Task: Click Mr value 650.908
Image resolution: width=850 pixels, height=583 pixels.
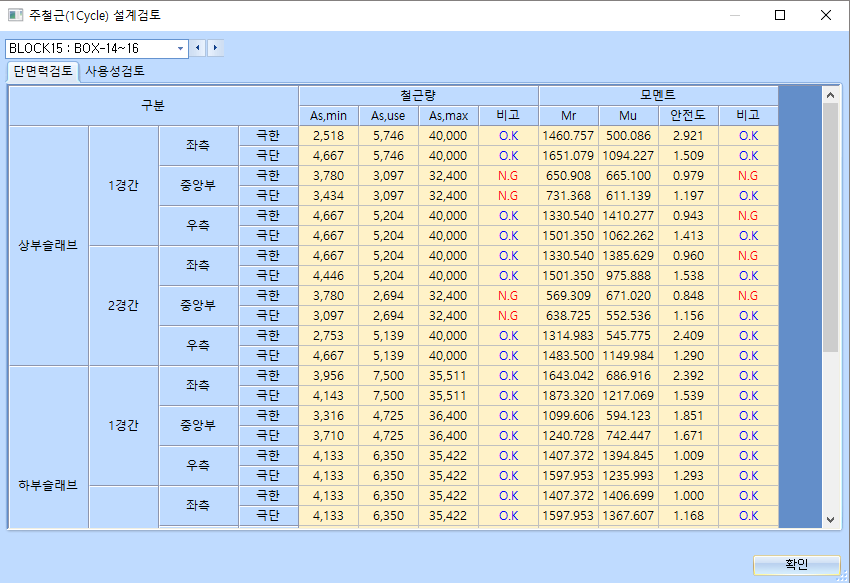Action: click(x=569, y=176)
